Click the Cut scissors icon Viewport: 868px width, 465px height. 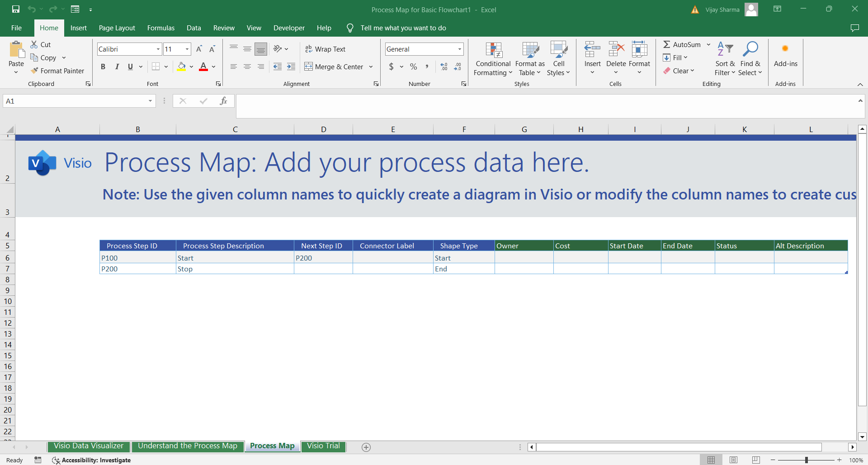click(x=34, y=44)
